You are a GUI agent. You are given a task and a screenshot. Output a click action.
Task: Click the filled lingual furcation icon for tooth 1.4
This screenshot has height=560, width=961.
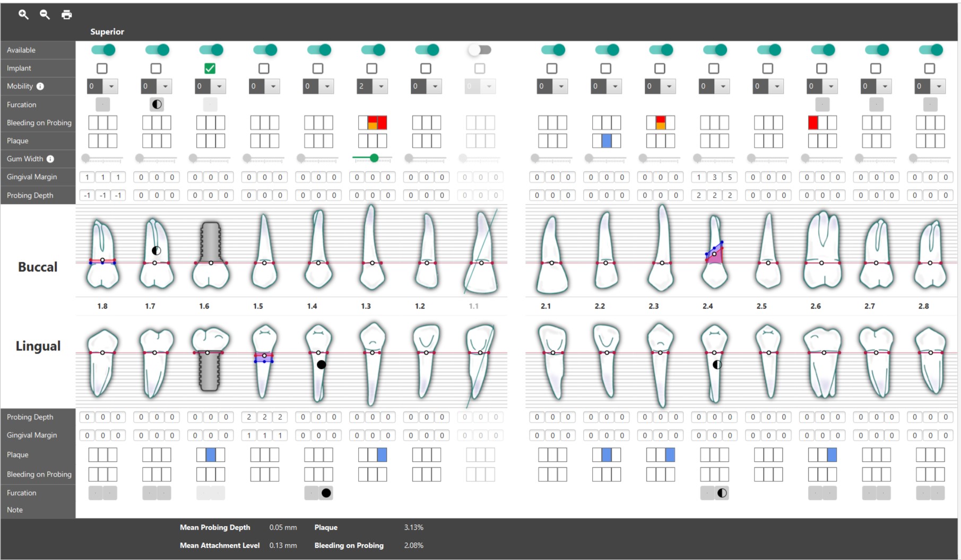tap(326, 493)
